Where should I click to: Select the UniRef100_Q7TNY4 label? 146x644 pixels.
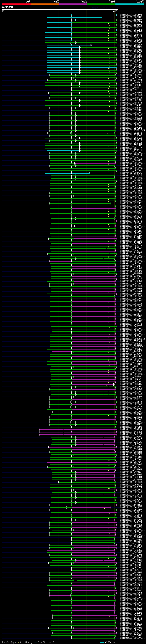[131, 80]
